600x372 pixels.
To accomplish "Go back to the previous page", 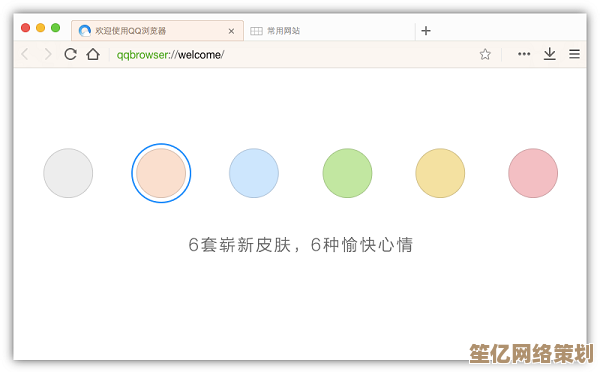I will click(25, 54).
